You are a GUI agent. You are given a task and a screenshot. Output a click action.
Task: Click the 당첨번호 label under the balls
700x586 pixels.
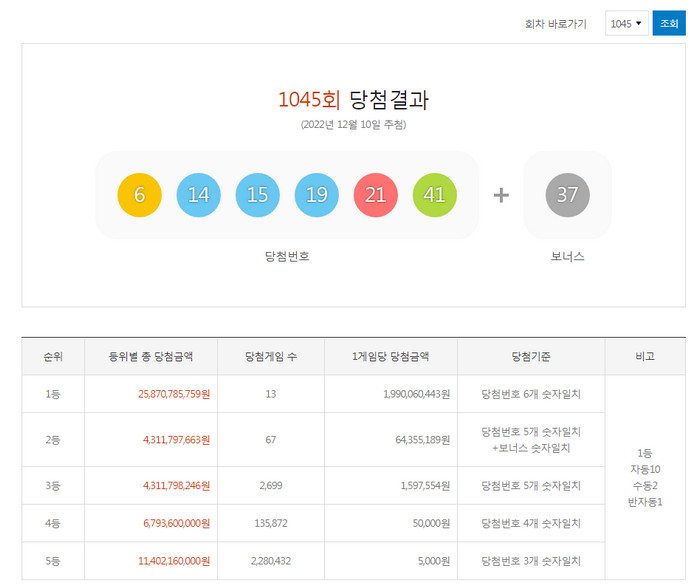(x=287, y=256)
